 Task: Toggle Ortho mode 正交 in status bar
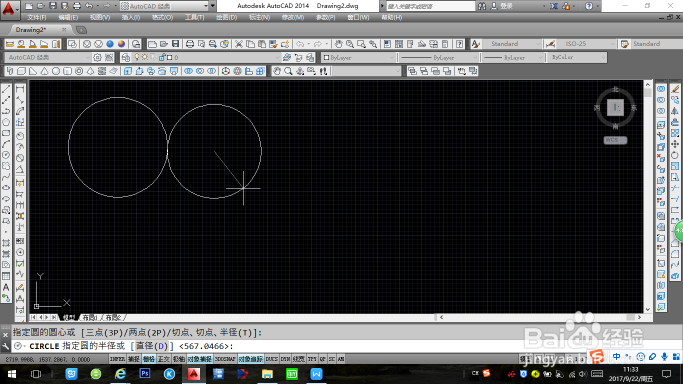coord(163,359)
